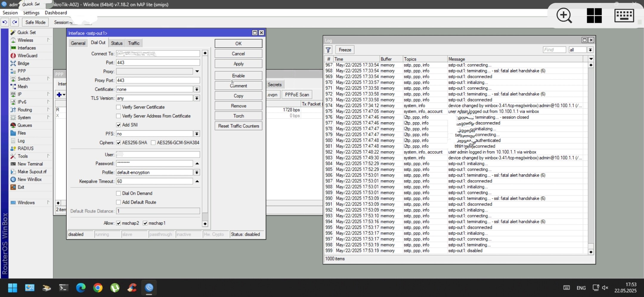
Task: Open Microsoft Edge from taskbar
Action: (81, 288)
